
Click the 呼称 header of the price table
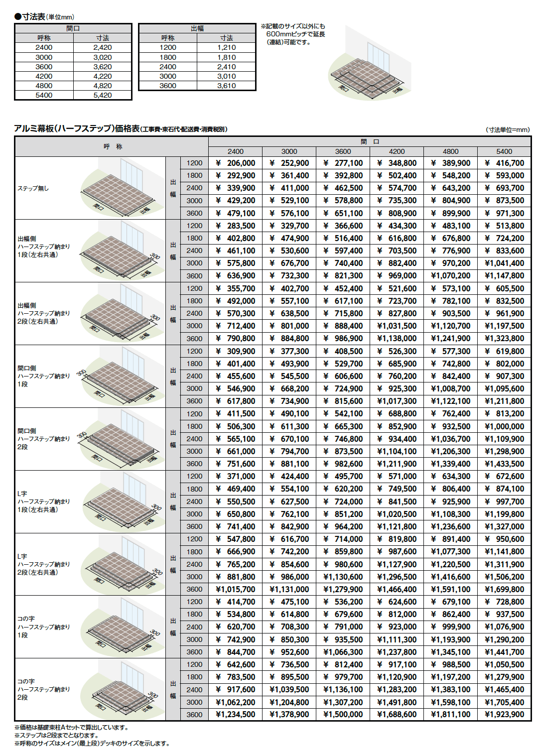(113, 147)
